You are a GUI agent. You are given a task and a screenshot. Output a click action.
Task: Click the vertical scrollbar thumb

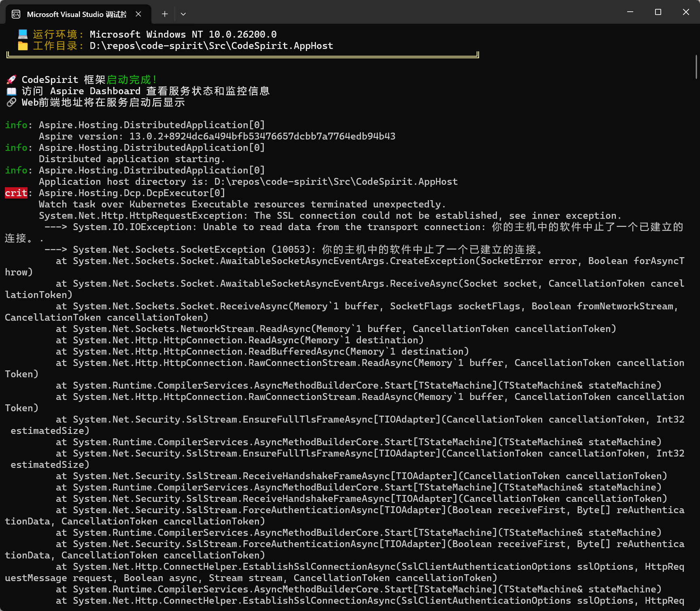click(696, 67)
